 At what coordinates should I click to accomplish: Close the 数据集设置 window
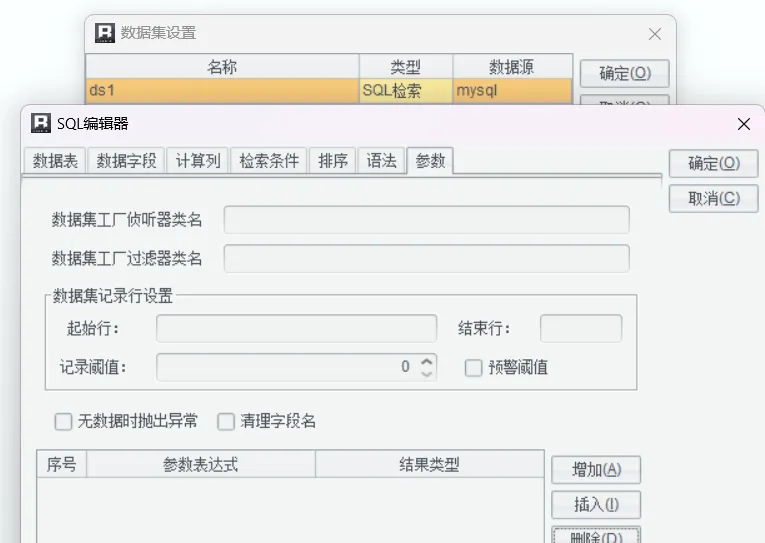655,34
